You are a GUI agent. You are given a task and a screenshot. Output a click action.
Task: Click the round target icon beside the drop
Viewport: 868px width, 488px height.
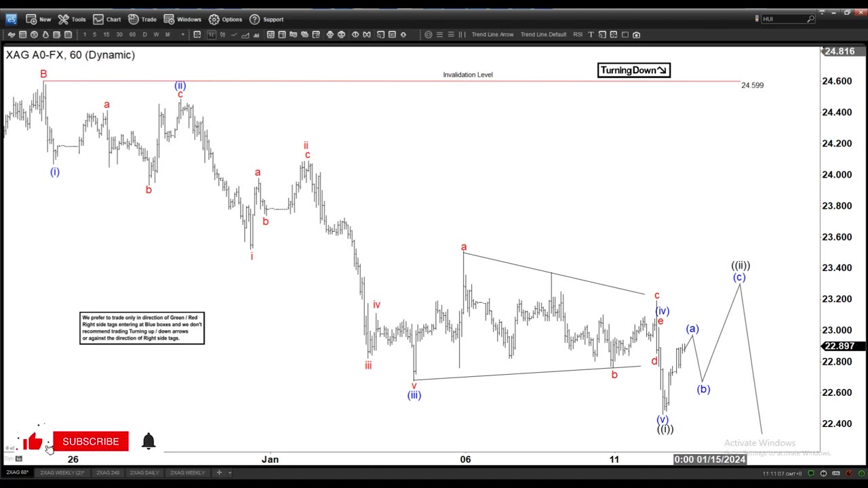34,35
